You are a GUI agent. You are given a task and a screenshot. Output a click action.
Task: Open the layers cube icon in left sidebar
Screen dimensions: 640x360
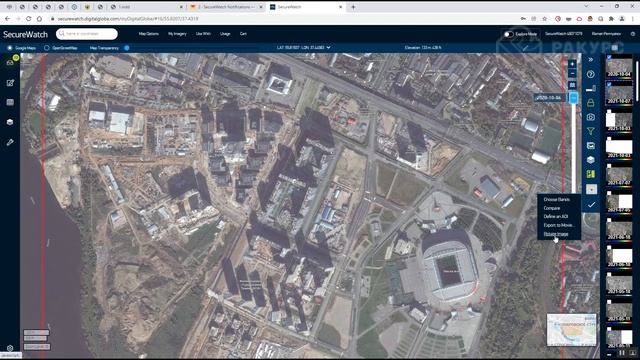(10, 122)
